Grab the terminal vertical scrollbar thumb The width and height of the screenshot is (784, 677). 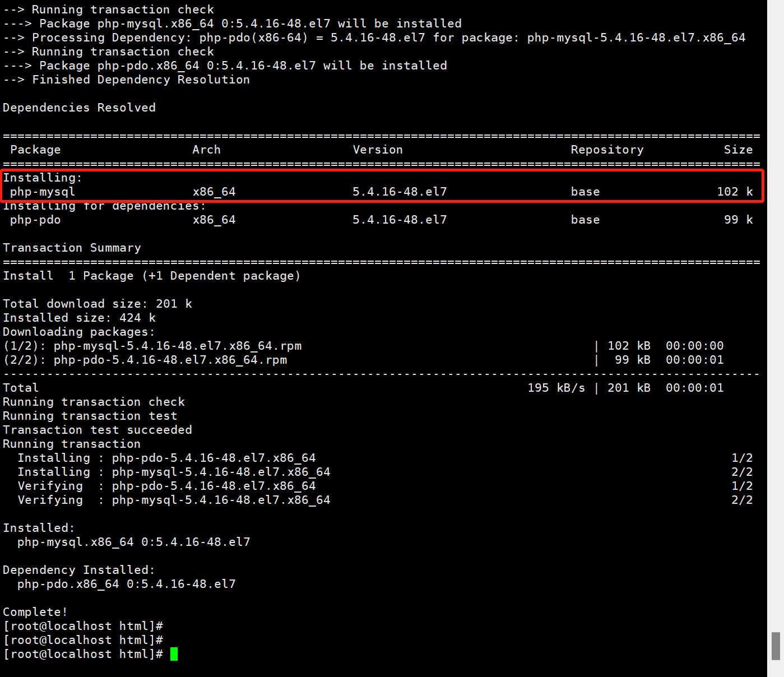(x=776, y=646)
